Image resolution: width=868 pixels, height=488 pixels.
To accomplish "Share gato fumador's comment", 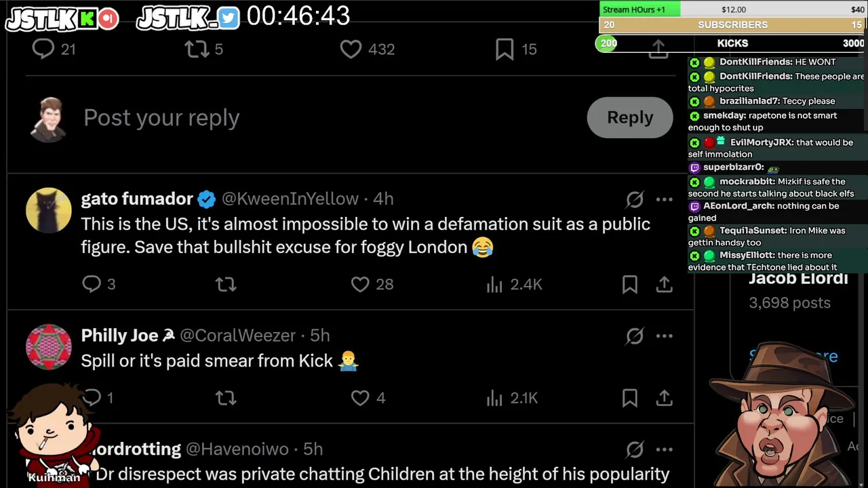I will point(665,284).
